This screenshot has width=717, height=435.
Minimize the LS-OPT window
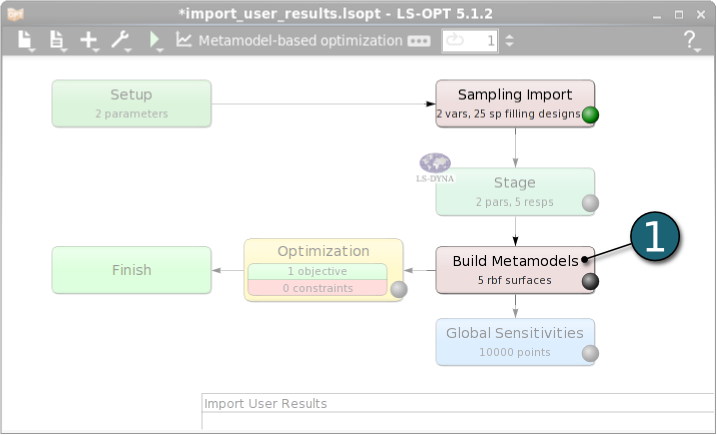pos(657,15)
